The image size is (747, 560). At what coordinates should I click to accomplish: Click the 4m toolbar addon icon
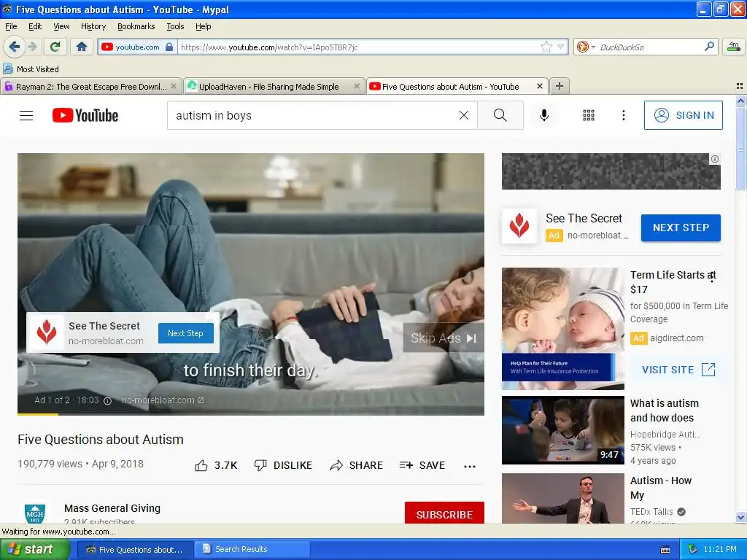[734, 47]
